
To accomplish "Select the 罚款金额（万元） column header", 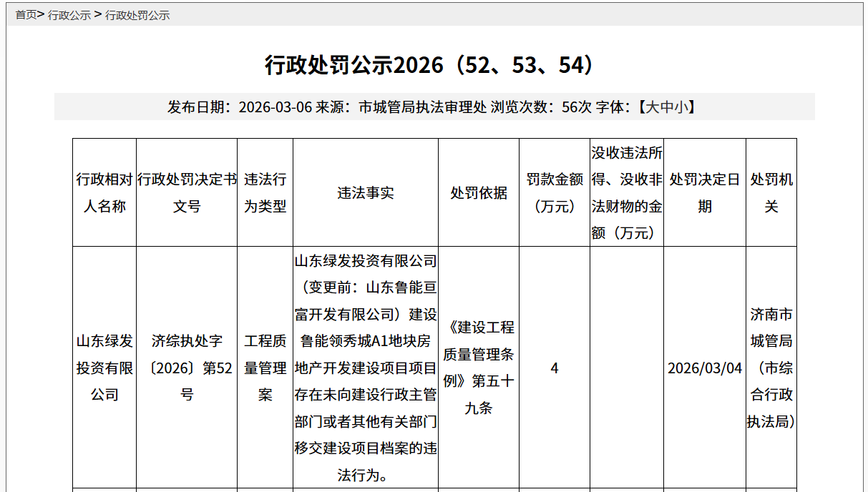I will point(555,193).
